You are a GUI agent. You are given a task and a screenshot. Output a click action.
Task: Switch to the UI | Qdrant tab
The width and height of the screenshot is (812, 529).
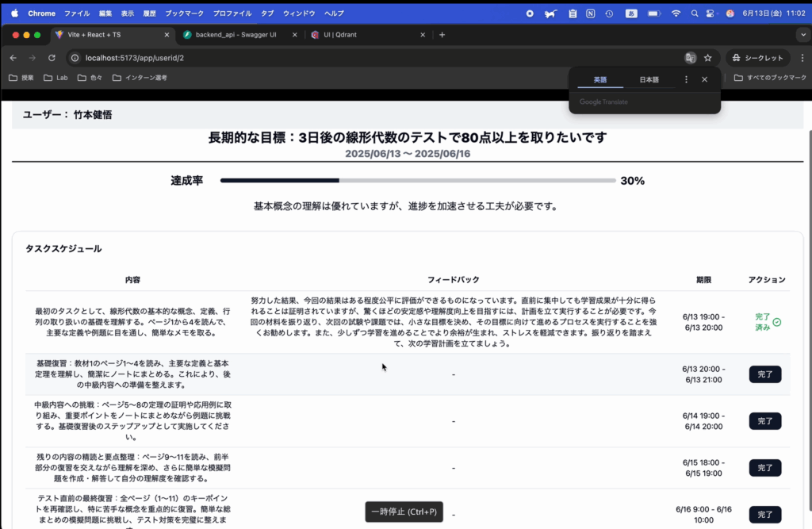coord(339,35)
